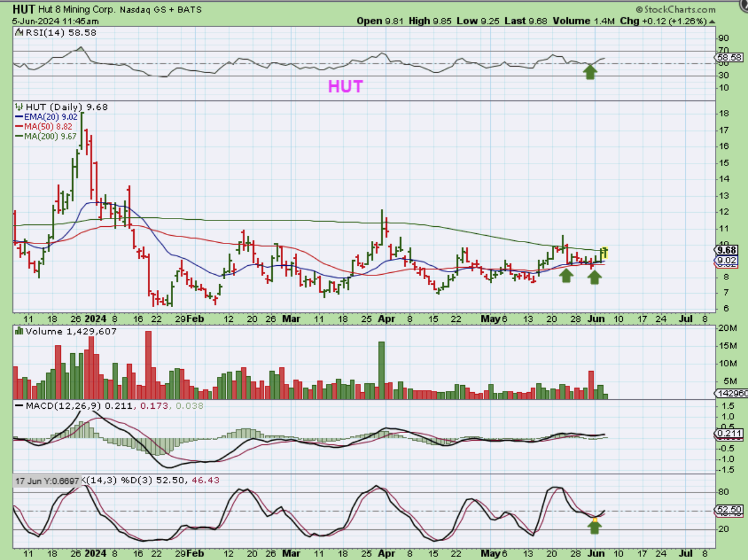Click the 18 price axis label
Image resolution: width=748 pixels, height=560 pixels.
[723, 113]
